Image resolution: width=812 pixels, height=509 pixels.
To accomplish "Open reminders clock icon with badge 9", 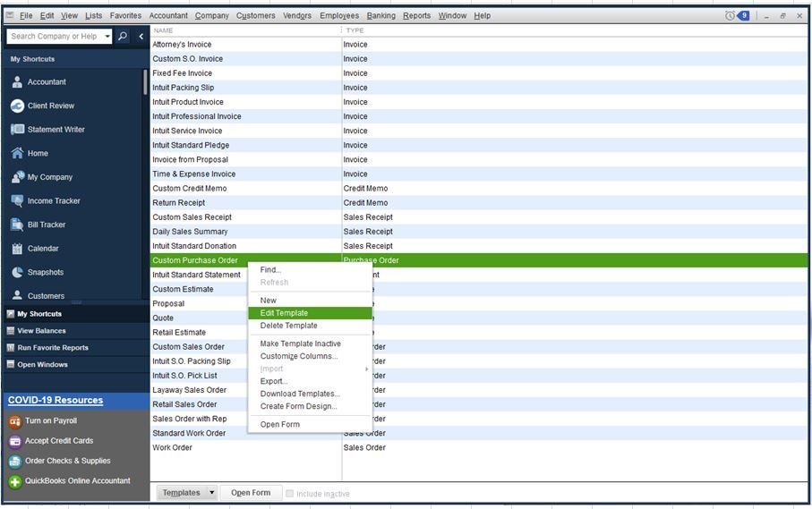I will pos(737,15).
